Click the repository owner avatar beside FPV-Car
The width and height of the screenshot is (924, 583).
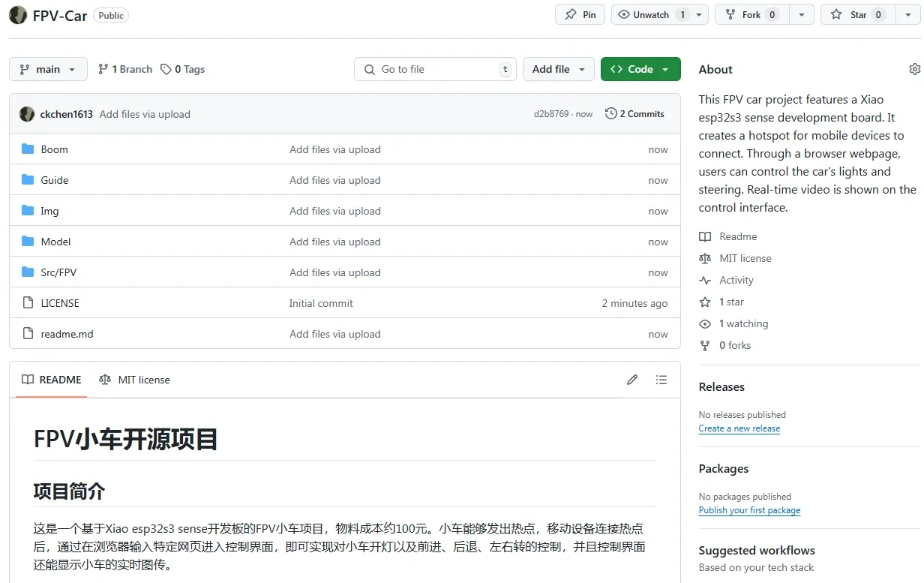coord(18,15)
